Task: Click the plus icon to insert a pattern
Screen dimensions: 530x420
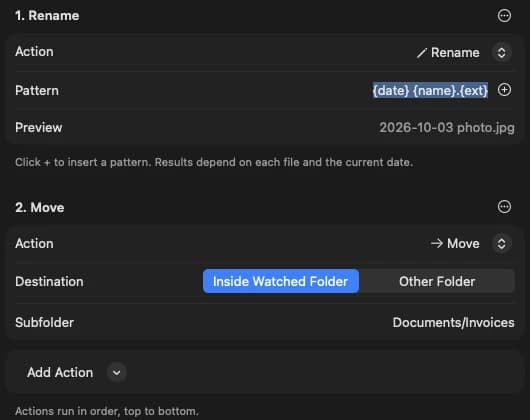Action: coord(504,90)
